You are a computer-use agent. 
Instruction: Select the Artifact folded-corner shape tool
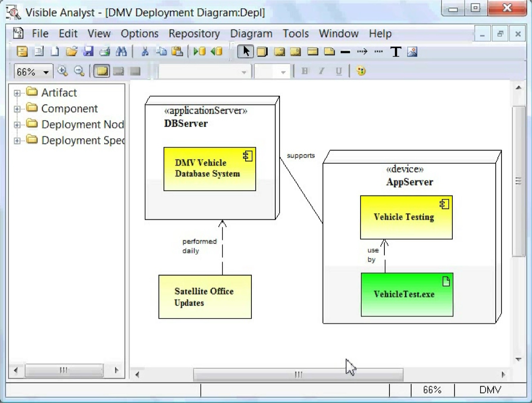coord(329,52)
